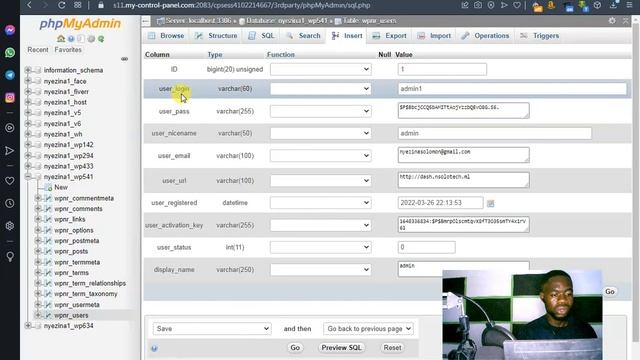Open player icon in browser sidebar

tap(10, 128)
